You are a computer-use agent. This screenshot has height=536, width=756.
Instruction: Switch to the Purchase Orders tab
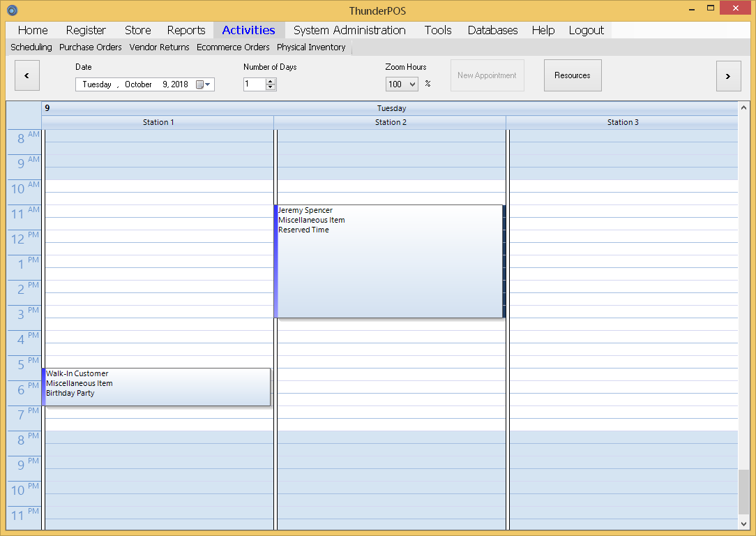click(90, 47)
